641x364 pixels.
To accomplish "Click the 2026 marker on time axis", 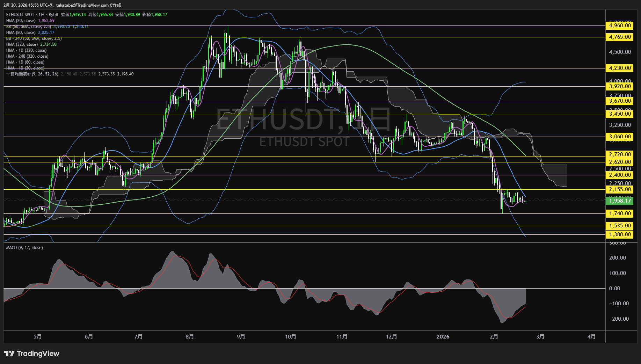I will 443,337.
